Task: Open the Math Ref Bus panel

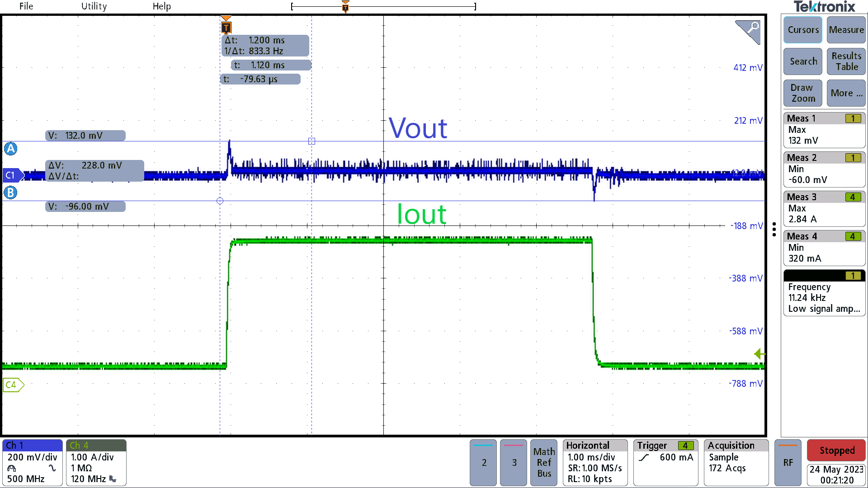Action: pyautogui.click(x=544, y=463)
